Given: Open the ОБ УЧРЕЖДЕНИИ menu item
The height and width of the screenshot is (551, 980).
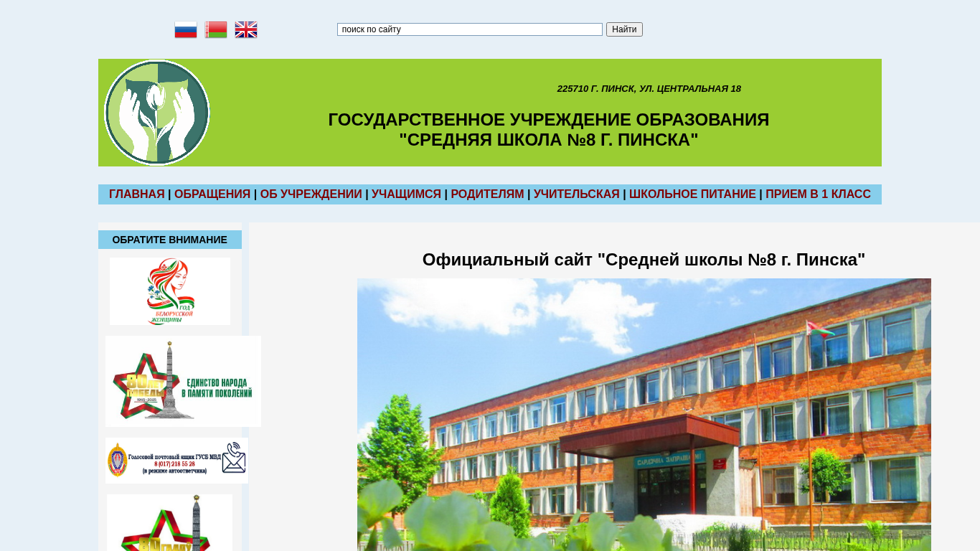Looking at the screenshot, I should (x=311, y=194).
